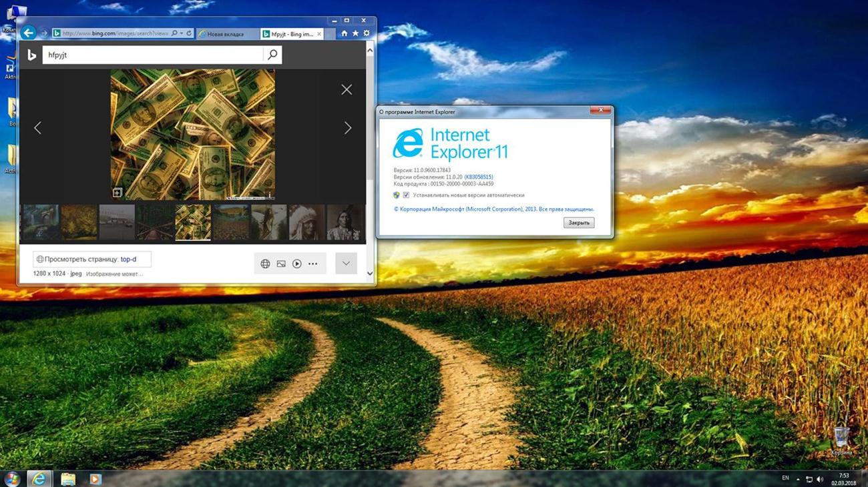The width and height of the screenshot is (868, 487).
Task: Open the Windows Start menu
Action: tap(12, 478)
